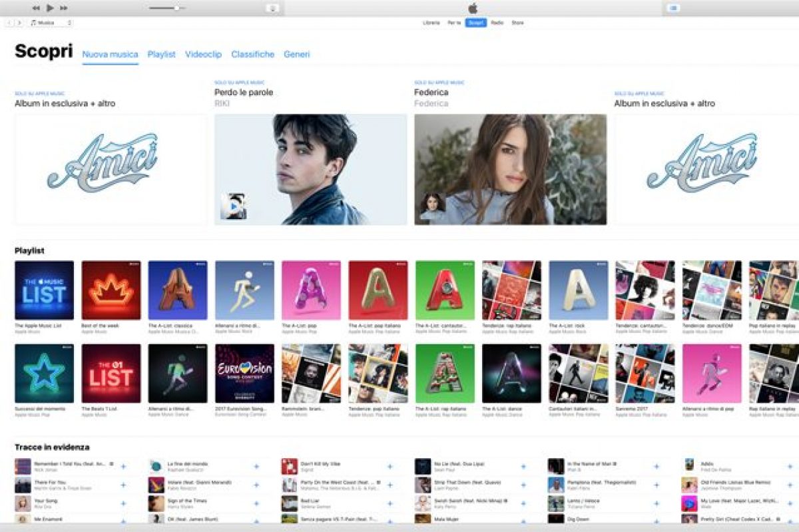Add Remember I Told You to library

coord(123,466)
